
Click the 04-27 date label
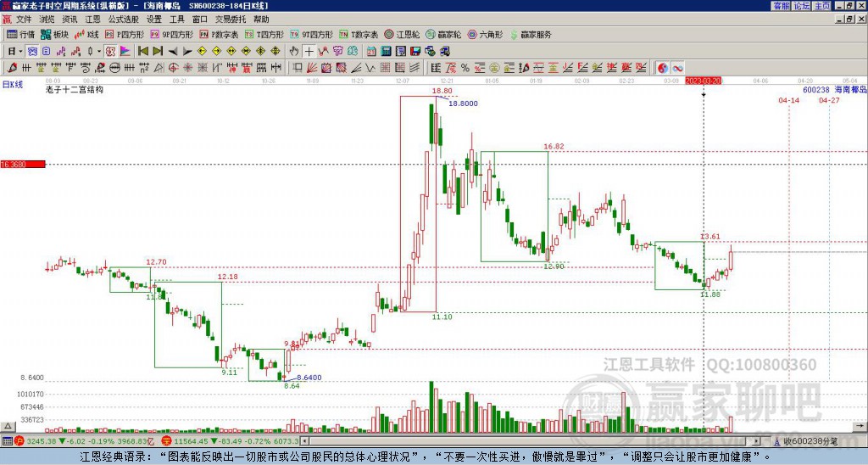coord(829,100)
